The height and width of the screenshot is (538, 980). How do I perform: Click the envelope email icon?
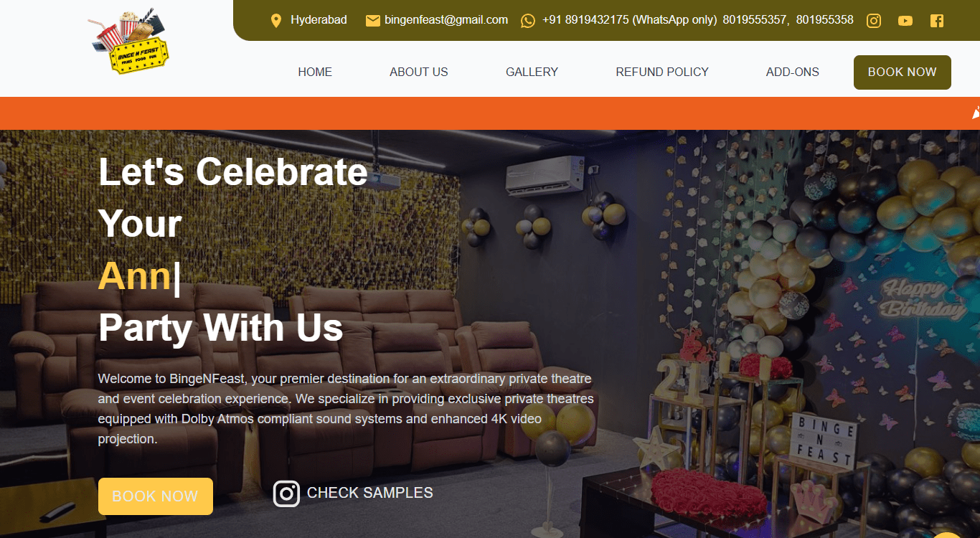(373, 21)
